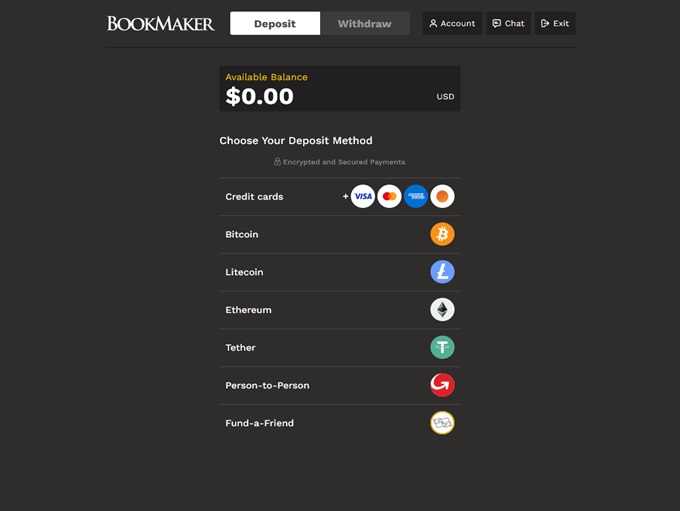Click the green Tether icon

[x=442, y=347]
